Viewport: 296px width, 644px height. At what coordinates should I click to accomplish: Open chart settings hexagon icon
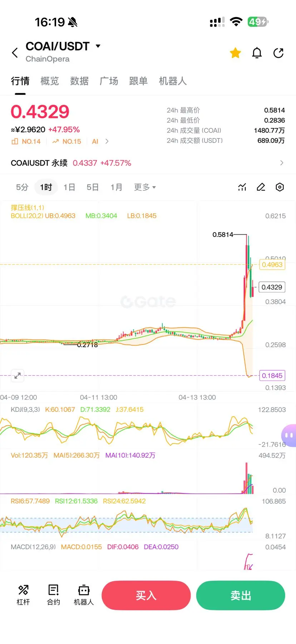280,187
